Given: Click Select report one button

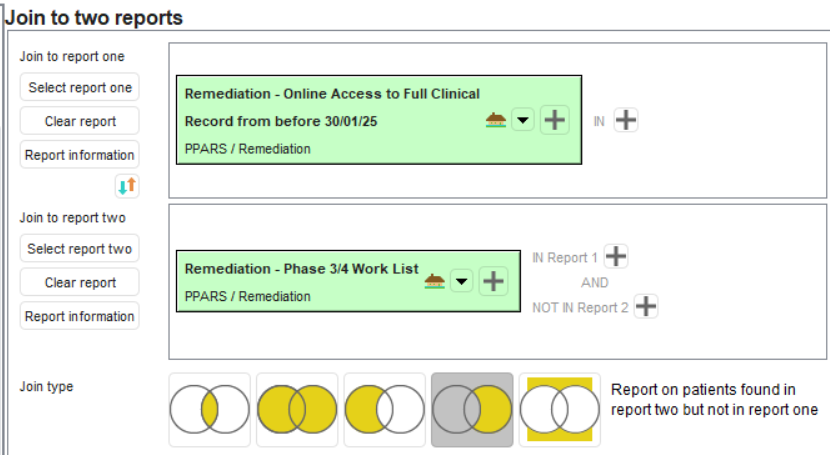Looking at the screenshot, I should (80, 87).
